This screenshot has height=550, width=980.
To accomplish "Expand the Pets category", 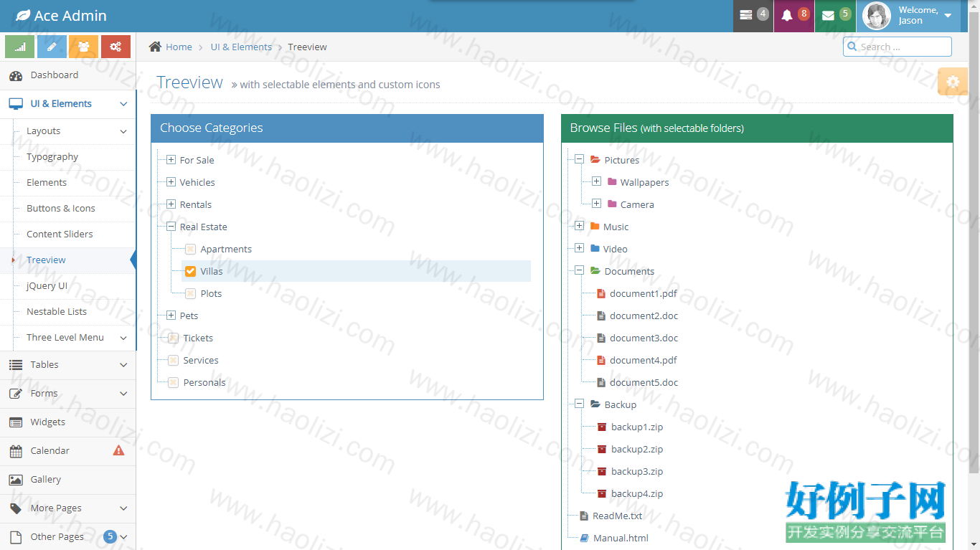I will (171, 316).
